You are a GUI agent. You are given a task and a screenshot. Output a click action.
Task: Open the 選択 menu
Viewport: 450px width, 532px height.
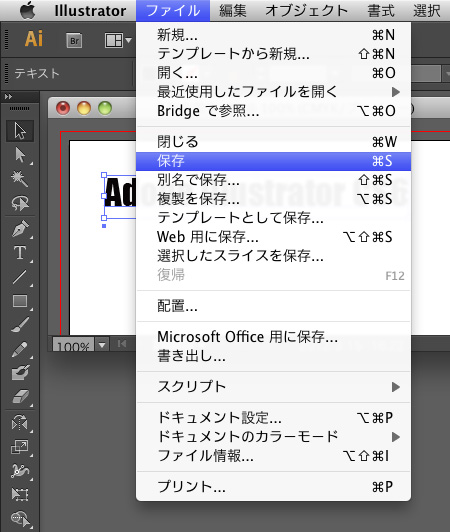[x=427, y=11]
